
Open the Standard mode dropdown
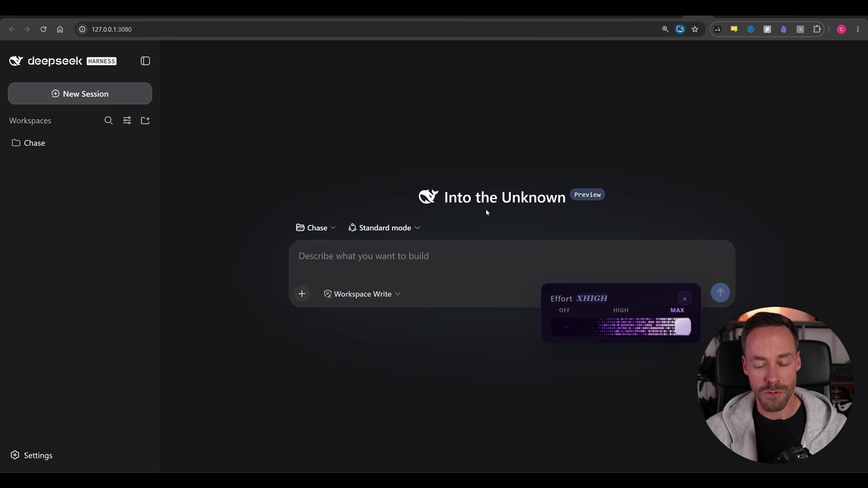coord(384,228)
